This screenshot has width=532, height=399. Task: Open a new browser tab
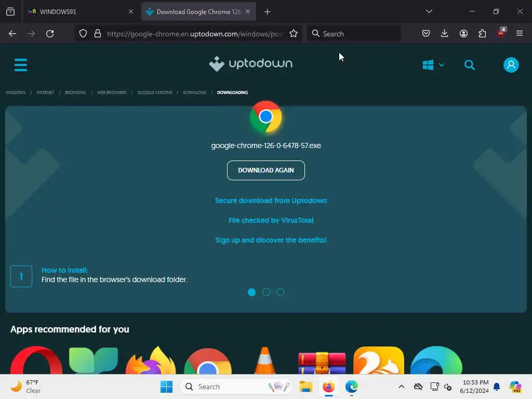click(268, 12)
